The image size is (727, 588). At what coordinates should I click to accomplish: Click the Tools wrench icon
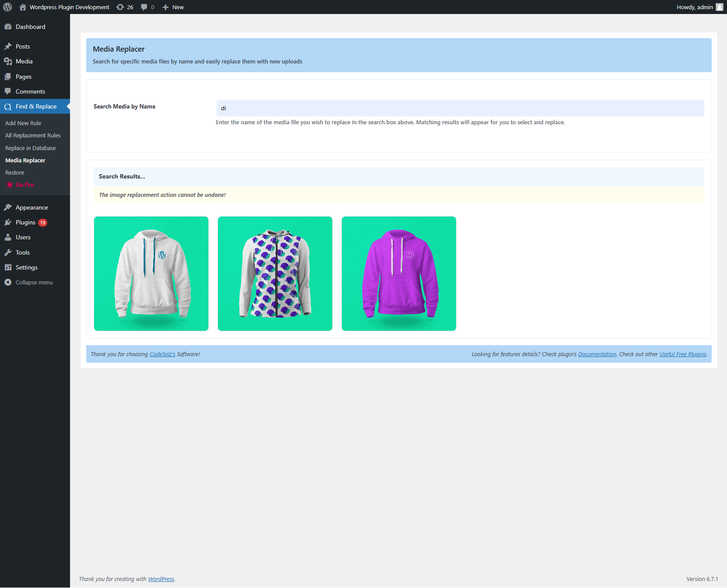tap(8, 252)
